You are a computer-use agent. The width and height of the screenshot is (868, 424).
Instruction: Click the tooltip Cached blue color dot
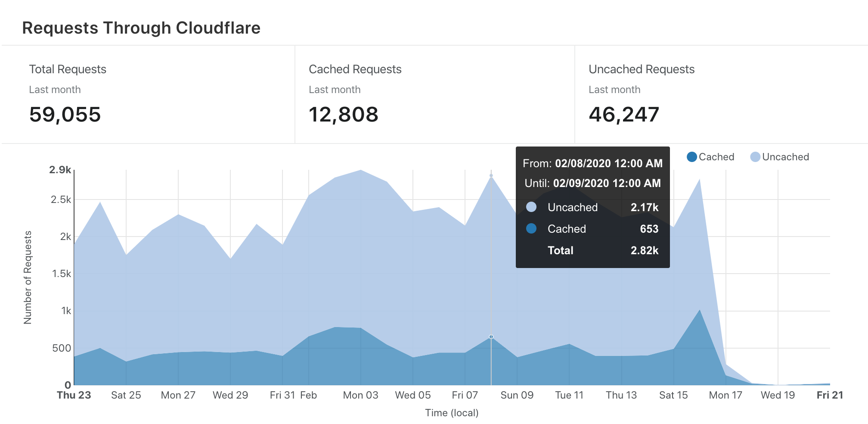[531, 228]
